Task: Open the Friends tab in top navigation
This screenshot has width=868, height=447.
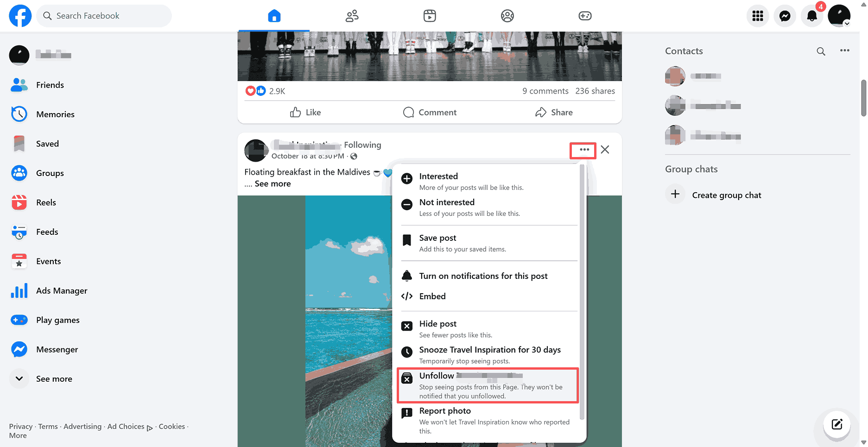Action: (x=352, y=16)
